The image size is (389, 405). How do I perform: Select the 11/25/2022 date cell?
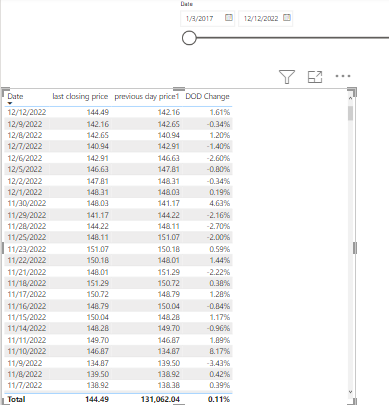[27, 237]
